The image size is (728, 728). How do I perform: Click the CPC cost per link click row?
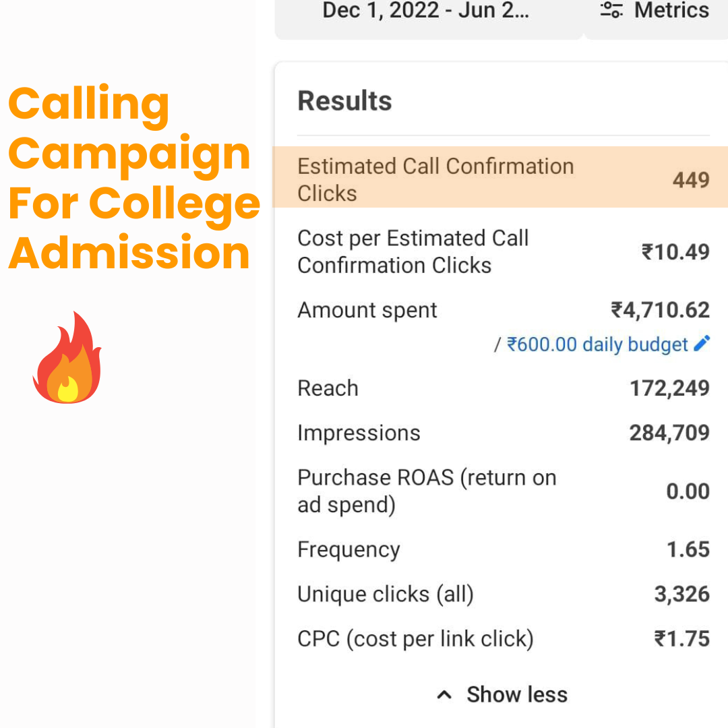click(504, 638)
